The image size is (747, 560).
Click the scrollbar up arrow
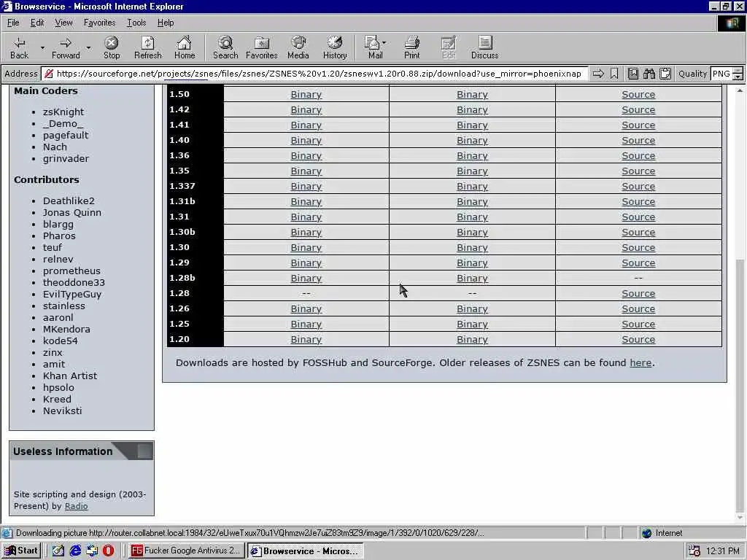coord(740,90)
